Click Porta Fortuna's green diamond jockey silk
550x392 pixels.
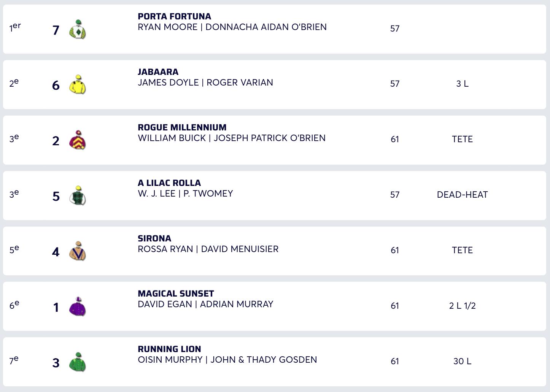click(78, 29)
